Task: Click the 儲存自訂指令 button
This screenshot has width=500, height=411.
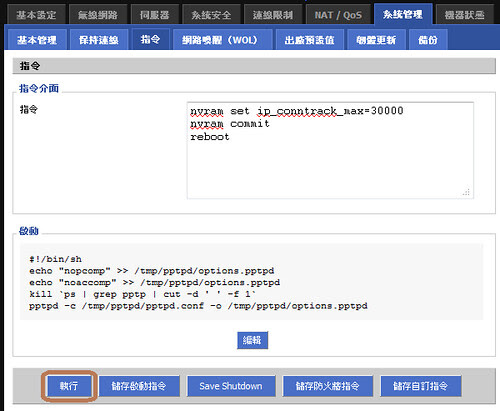Action: 421,386
